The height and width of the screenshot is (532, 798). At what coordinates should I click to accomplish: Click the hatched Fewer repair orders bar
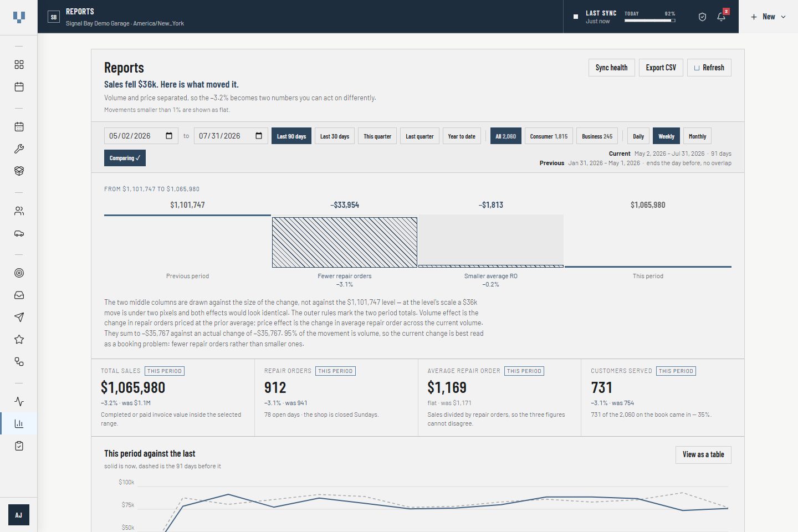tap(345, 242)
